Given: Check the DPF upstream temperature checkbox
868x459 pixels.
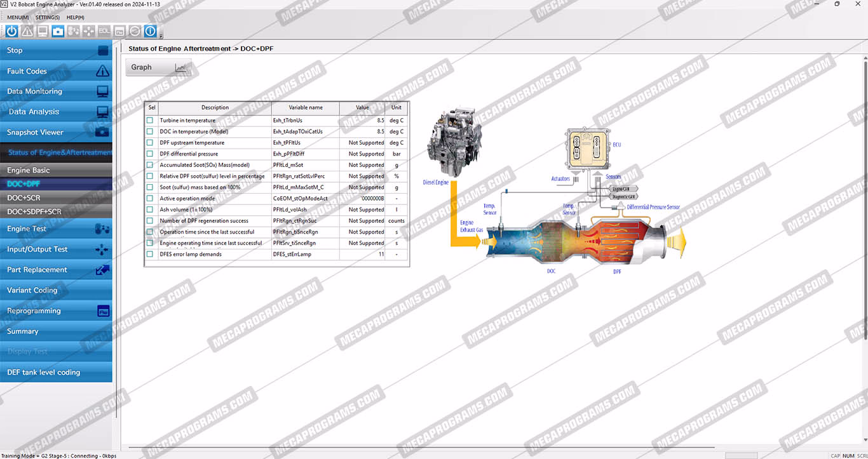Looking at the screenshot, I should [150, 143].
